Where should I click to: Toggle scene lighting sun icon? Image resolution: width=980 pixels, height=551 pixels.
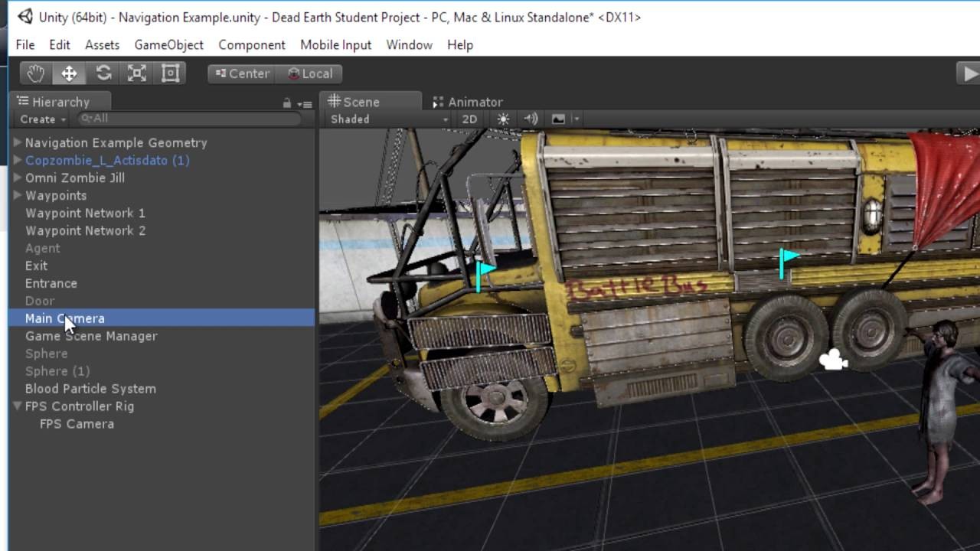tap(503, 119)
